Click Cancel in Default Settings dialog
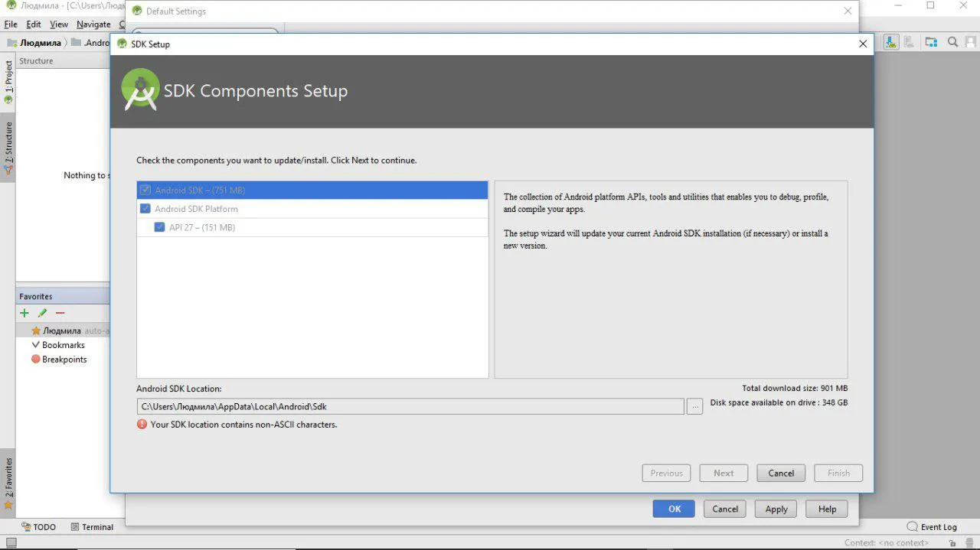The image size is (980, 550). point(725,509)
